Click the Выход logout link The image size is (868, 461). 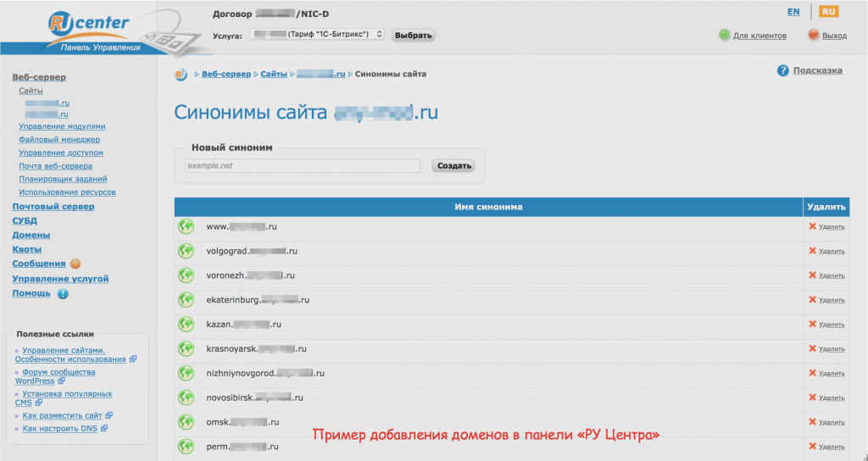(x=834, y=36)
